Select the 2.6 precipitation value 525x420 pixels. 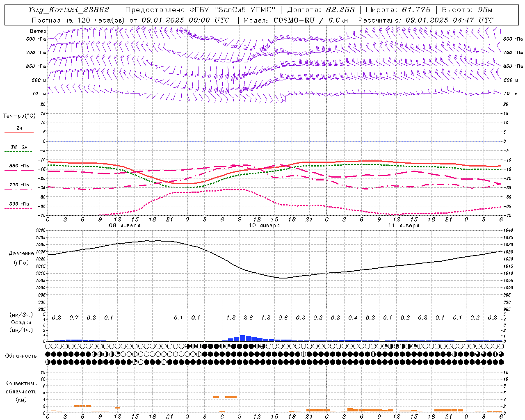click(248, 318)
